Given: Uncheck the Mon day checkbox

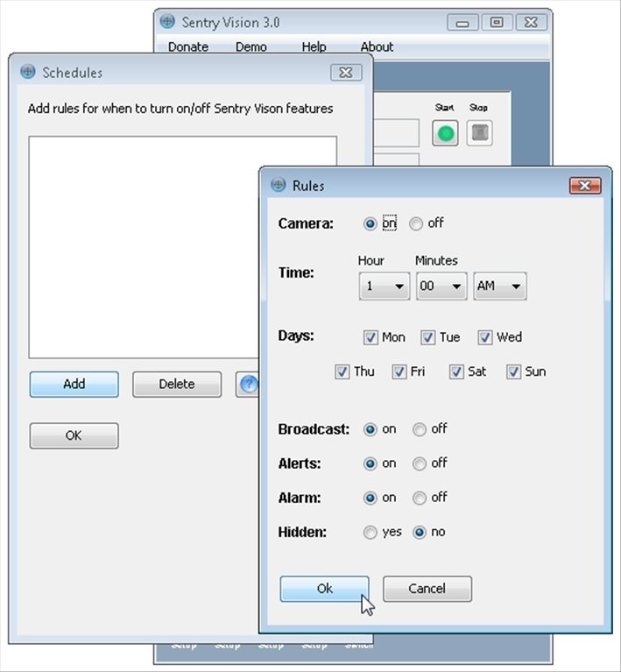Looking at the screenshot, I should [x=370, y=337].
